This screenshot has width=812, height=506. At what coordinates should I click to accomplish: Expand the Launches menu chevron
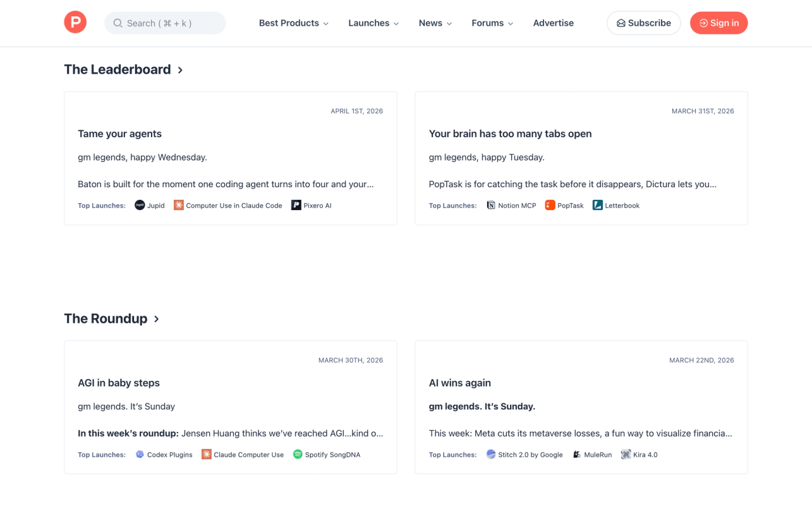[396, 23]
